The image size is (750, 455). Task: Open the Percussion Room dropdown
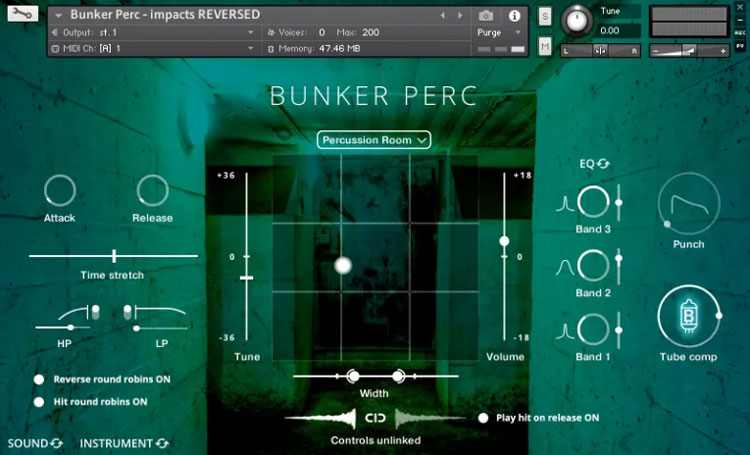pos(374,140)
